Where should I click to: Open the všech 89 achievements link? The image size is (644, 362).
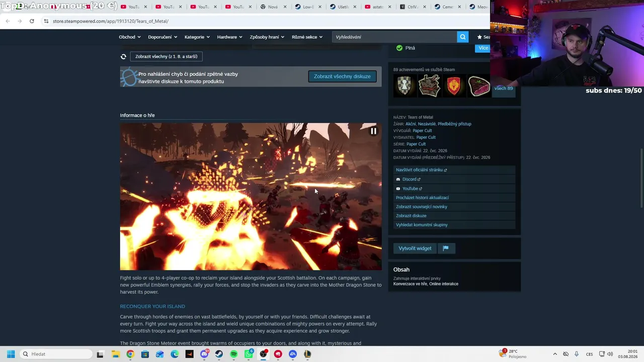(x=504, y=88)
